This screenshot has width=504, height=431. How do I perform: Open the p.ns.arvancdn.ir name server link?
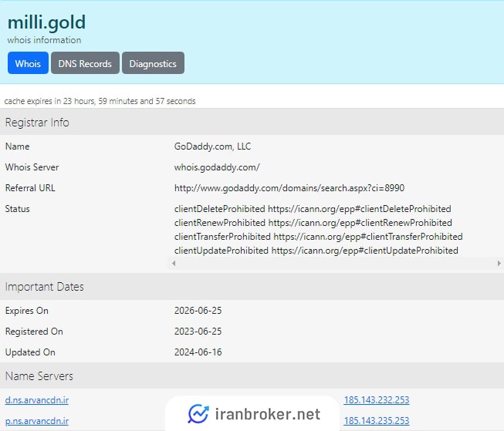(37, 421)
